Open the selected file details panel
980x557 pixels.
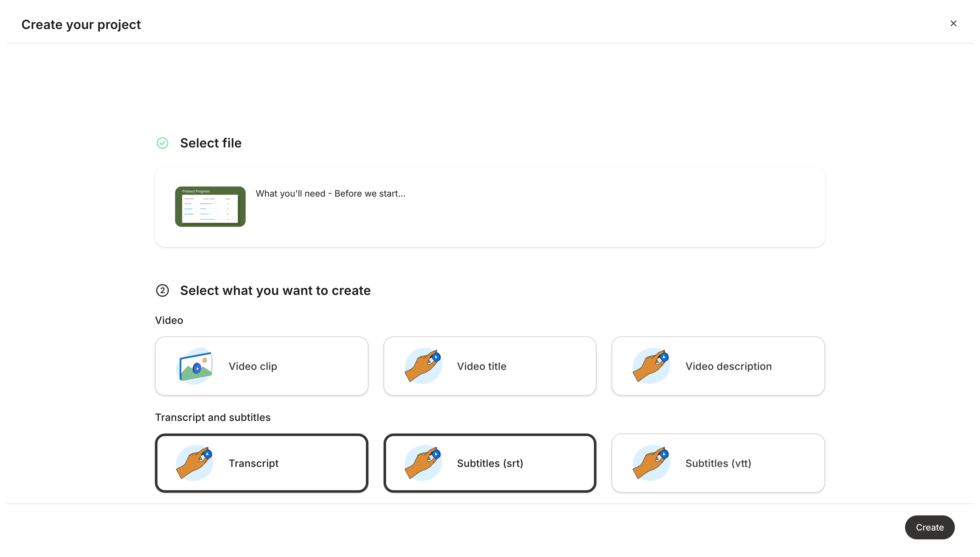(489, 207)
